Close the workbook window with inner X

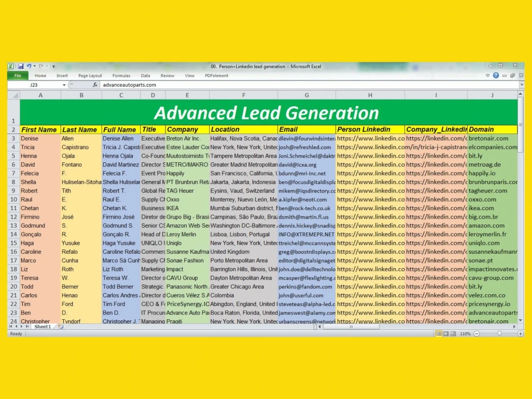521,76
